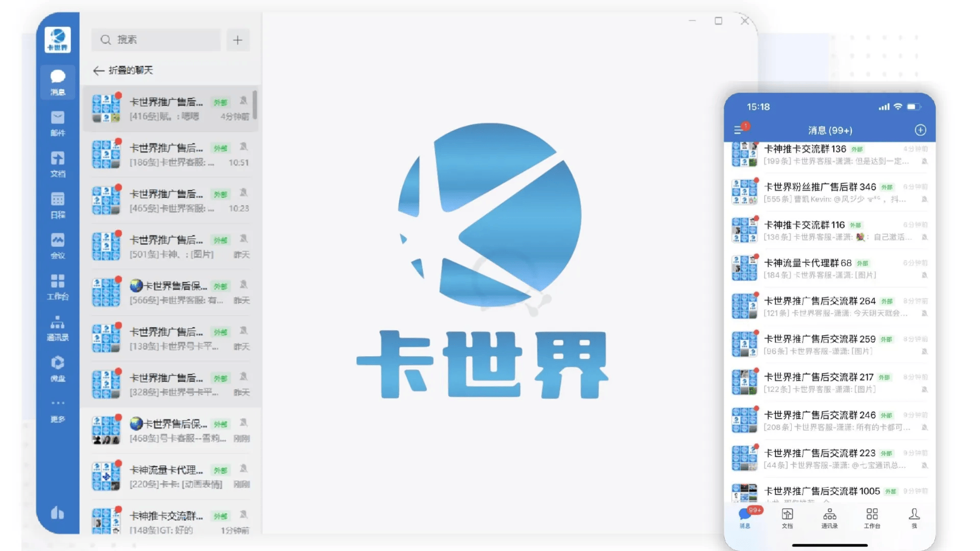Open the 通讯录 (contacts) sidebar icon
The width and height of the screenshot is (980, 551).
tap(58, 328)
